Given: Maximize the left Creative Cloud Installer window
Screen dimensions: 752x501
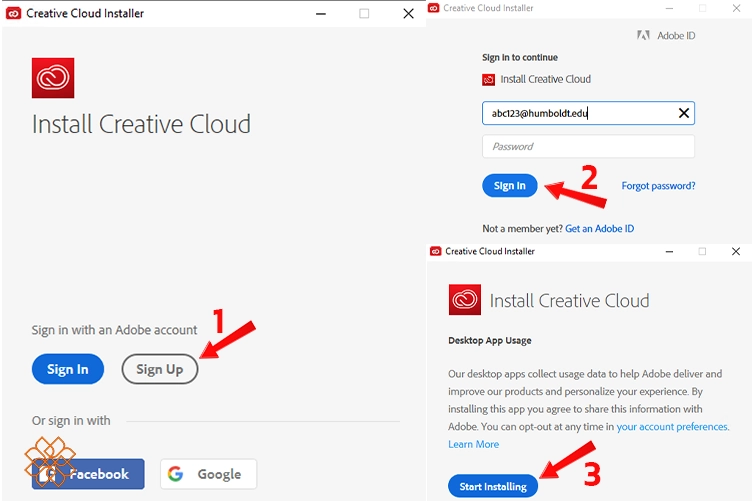Looking at the screenshot, I should (x=364, y=13).
